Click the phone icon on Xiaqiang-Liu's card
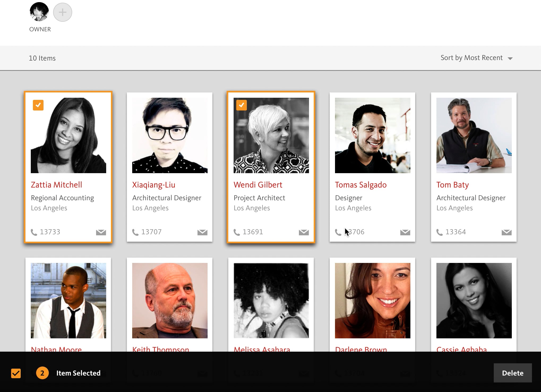The height and width of the screenshot is (392, 541). click(x=135, y=232)
